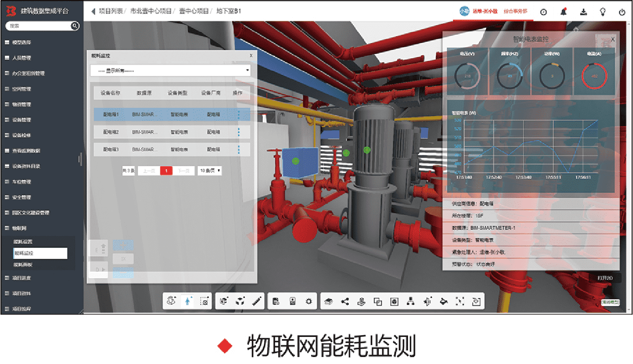Click the database document icon in toolbar

click(x=276, y=301)
